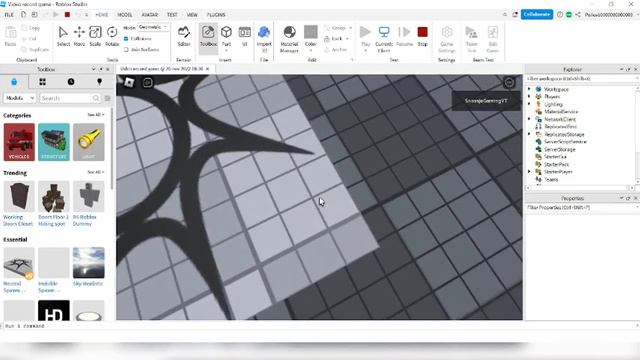Open the FILE menu
The height and width of the screenshot is (360, 640).
point(9,15)
